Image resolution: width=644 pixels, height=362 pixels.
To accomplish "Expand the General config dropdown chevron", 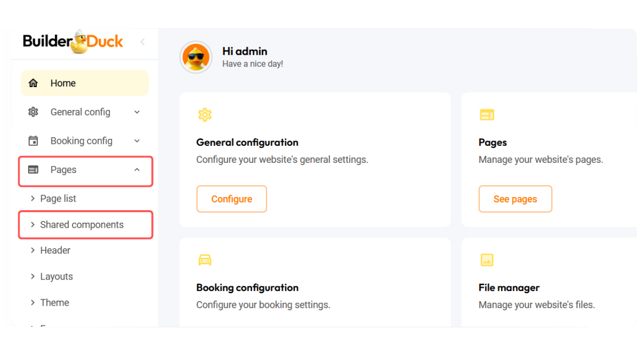I will pyautogui.click(x=137, y=112).
